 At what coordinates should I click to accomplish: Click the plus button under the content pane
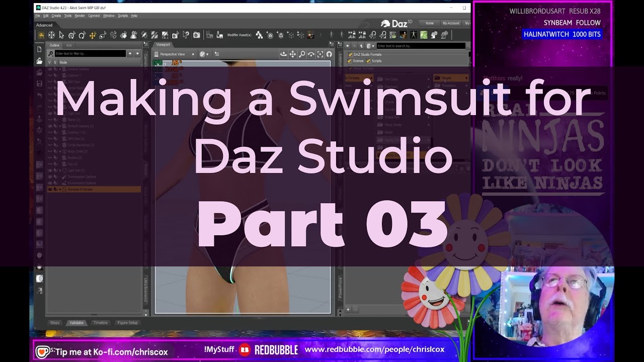coord(348,310)
